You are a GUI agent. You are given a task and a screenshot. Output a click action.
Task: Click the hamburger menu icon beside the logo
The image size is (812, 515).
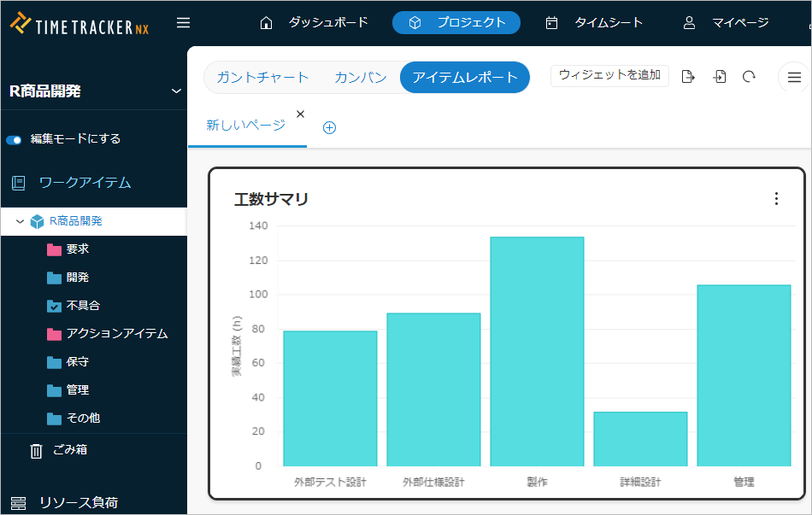[x=183, y=23]
